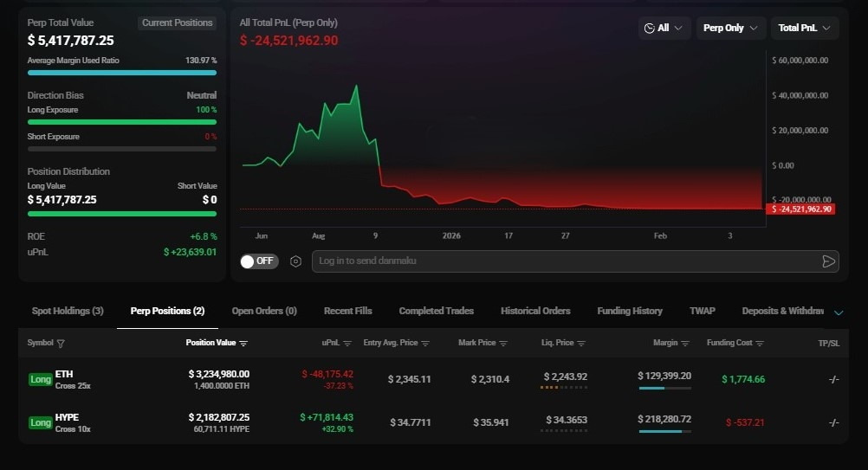Click the clock icon in All selector
The height and width of the screenshot is (470, 868).
click(x=650, y=29)
